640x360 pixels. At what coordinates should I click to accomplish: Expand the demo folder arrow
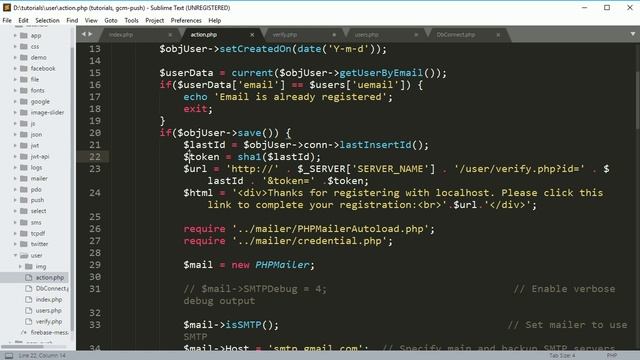(15, 58)
